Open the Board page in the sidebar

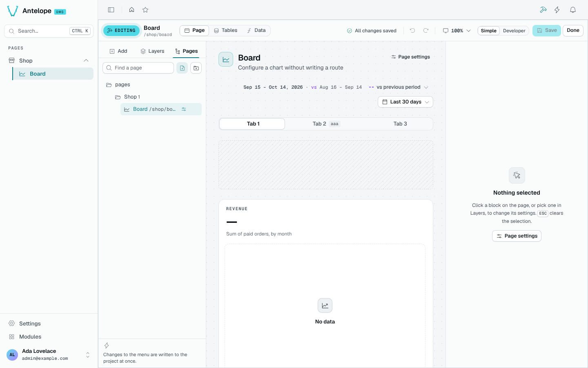point(53,74)
